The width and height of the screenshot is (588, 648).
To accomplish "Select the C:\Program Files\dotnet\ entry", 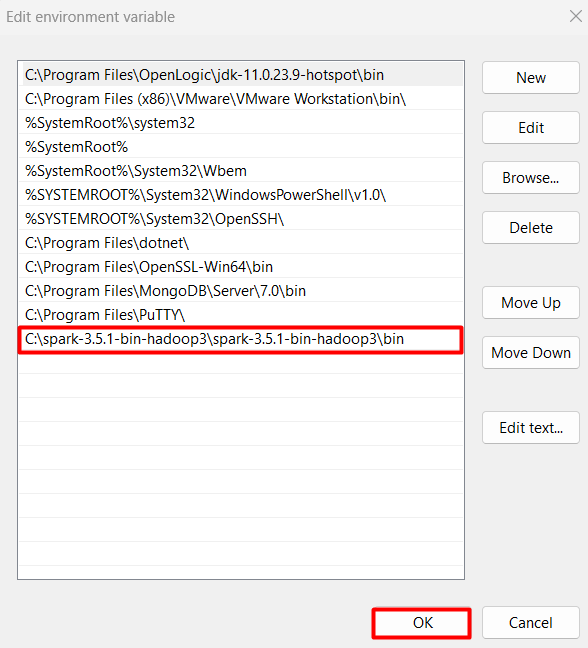I will [241, 243].
